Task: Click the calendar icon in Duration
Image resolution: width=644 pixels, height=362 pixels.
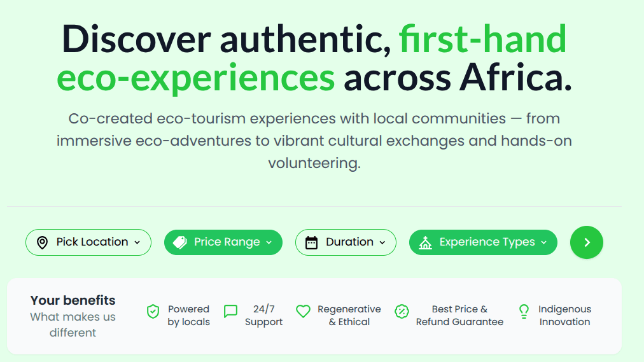Action: click(x=311, y=242)
